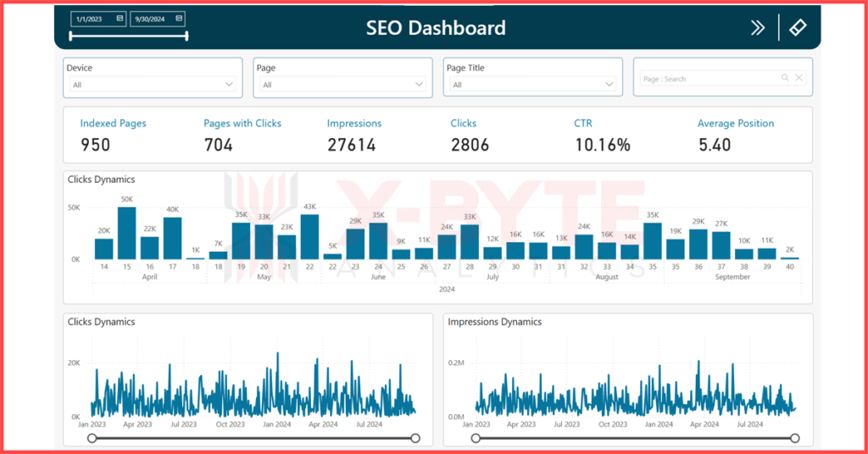Expand the Page filter dropdown
This screenshot has width=868, height=454.
(x=419, y=85)
